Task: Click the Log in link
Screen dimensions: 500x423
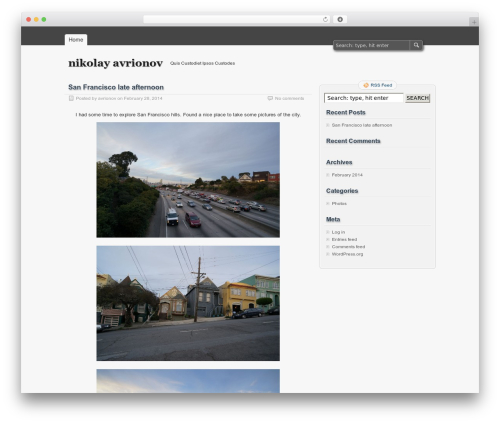Action: pyautogui.click(x=338, y=232)
